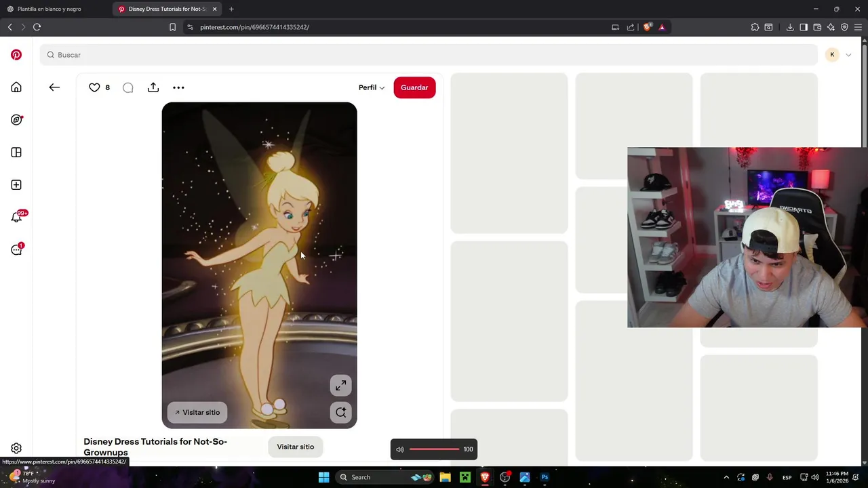Open Leo AI sparkle icon
Image resolution: width=868 pixels, height=488 pixels.
(x=831, y=27)
